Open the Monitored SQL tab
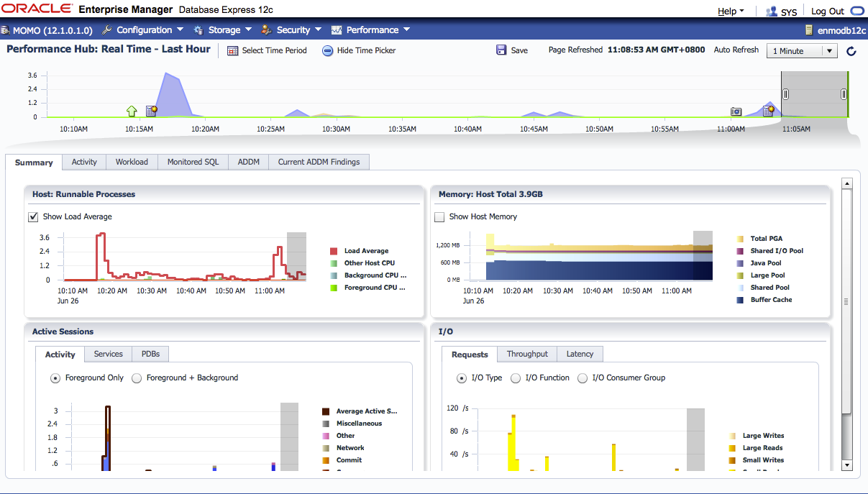The height and width of the screenshot is (494, 868). pyautogui.click(x=193, y=163)
